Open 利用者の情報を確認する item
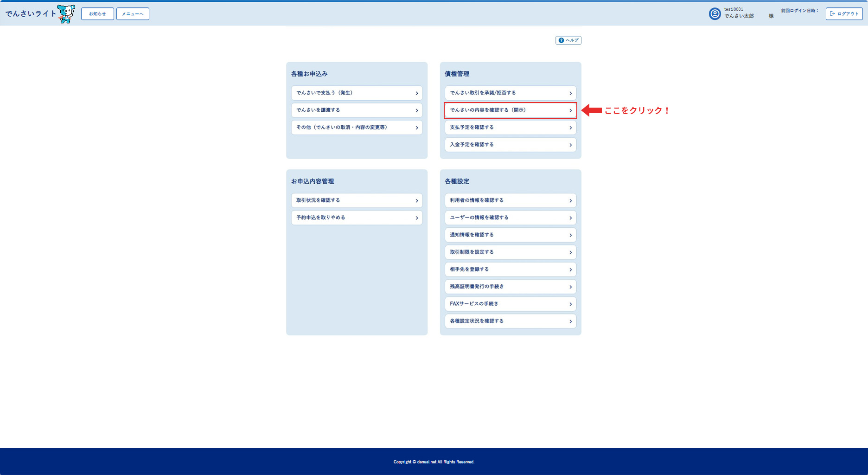The width and height of the screenshot is (868, 475). [x=511, y=200]
